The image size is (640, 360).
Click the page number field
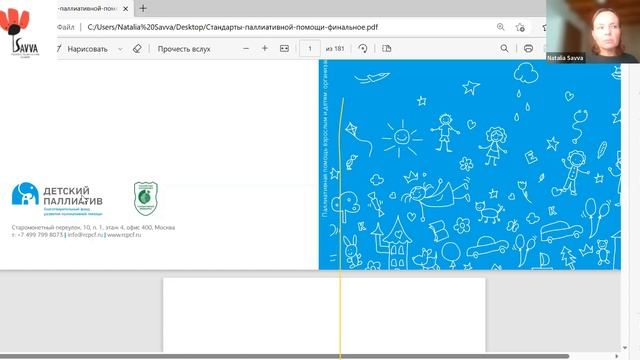(x=310, y=49)
